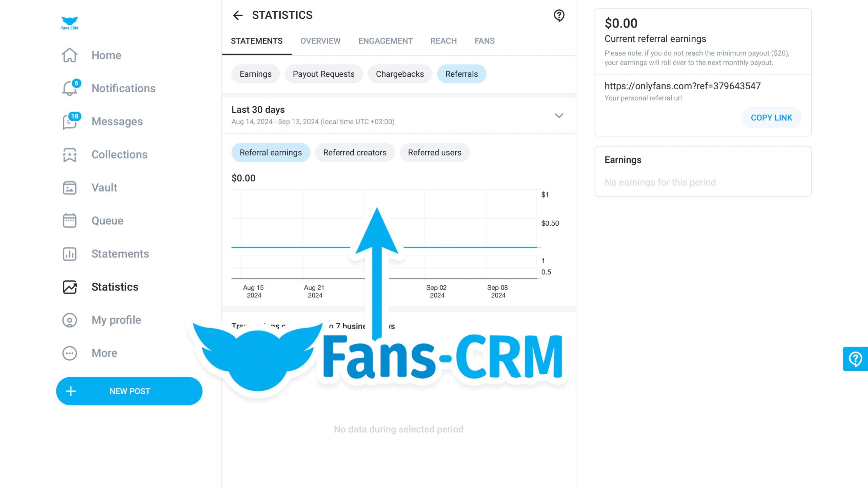Click the Earnings filter chip
This screenshot has width=868, height=488.
(255, 74)
